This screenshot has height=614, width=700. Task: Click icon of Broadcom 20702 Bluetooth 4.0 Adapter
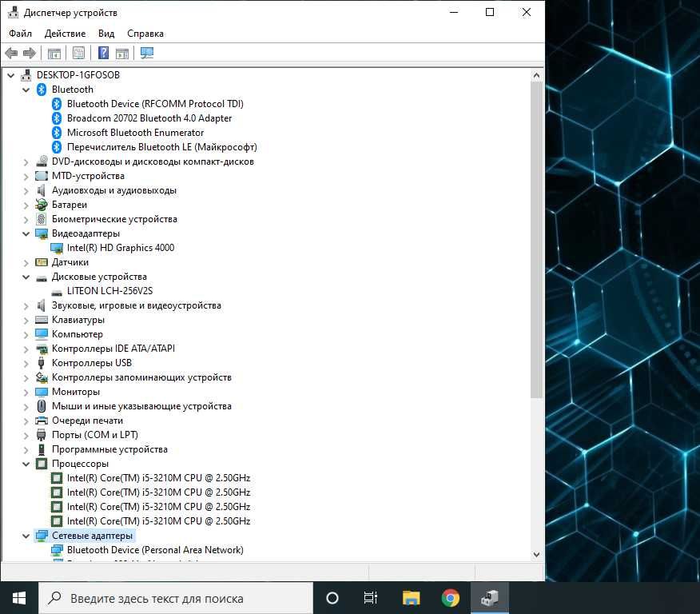57,118
